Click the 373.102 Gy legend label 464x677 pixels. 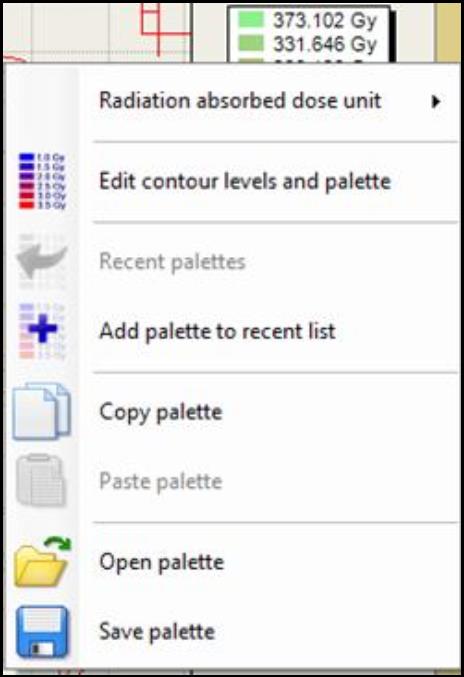tap(325, 20)
